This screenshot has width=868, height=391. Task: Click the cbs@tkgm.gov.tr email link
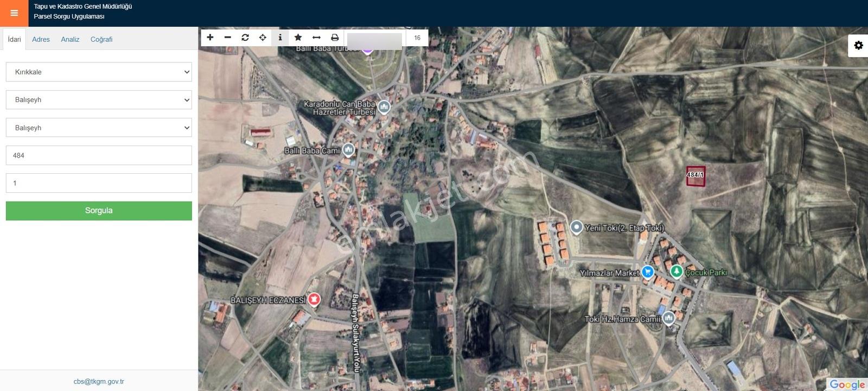pos(99,381)
